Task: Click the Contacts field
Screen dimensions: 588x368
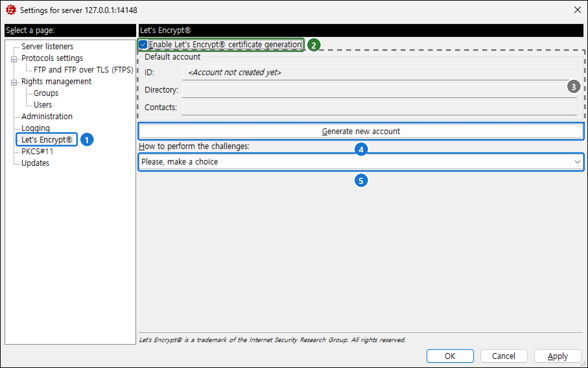Action: pos(380,108)
